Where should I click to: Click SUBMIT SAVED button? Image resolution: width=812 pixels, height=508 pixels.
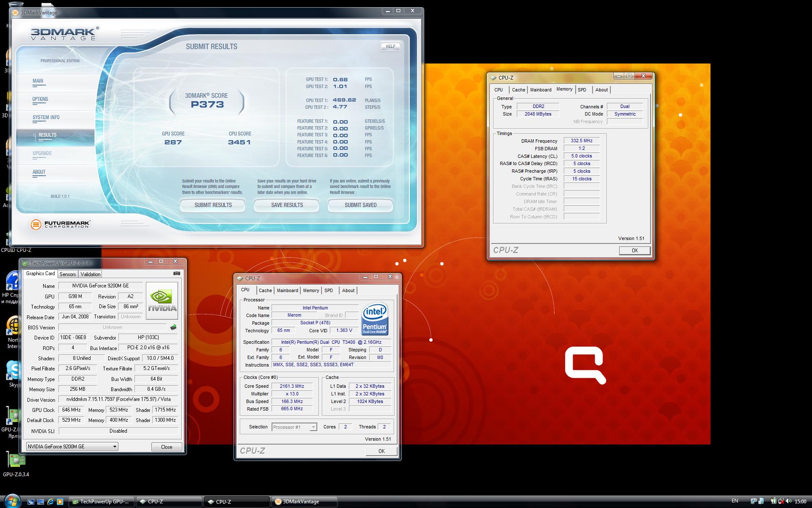360,205
